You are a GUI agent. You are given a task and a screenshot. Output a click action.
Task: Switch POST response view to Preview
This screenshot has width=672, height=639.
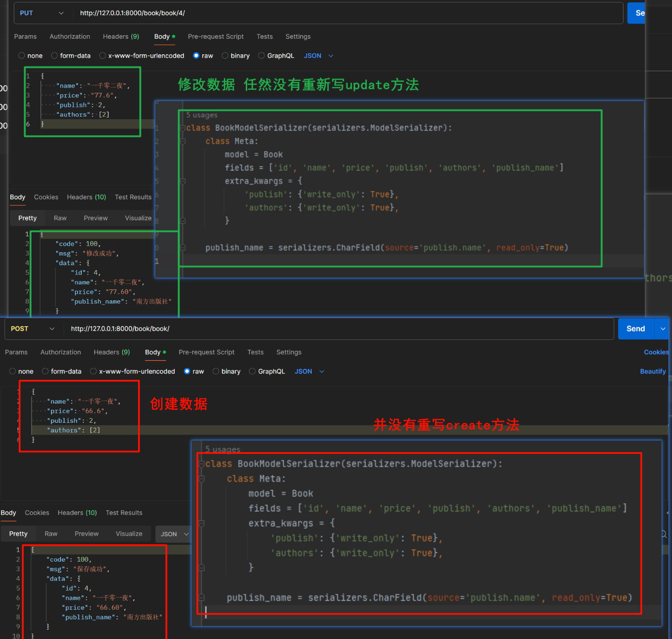[x=87, y=534]
